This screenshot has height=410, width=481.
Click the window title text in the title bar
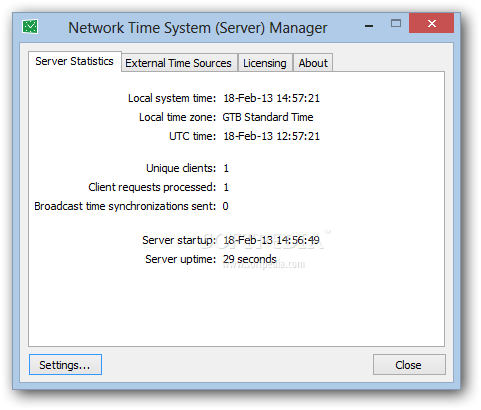point(198,28)
